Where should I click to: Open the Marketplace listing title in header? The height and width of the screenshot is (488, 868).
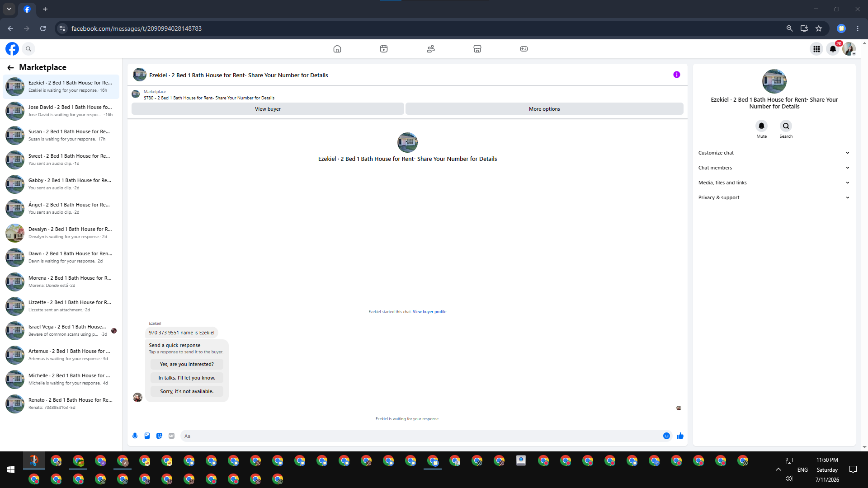pyautogui.click(x=239, y=75)
